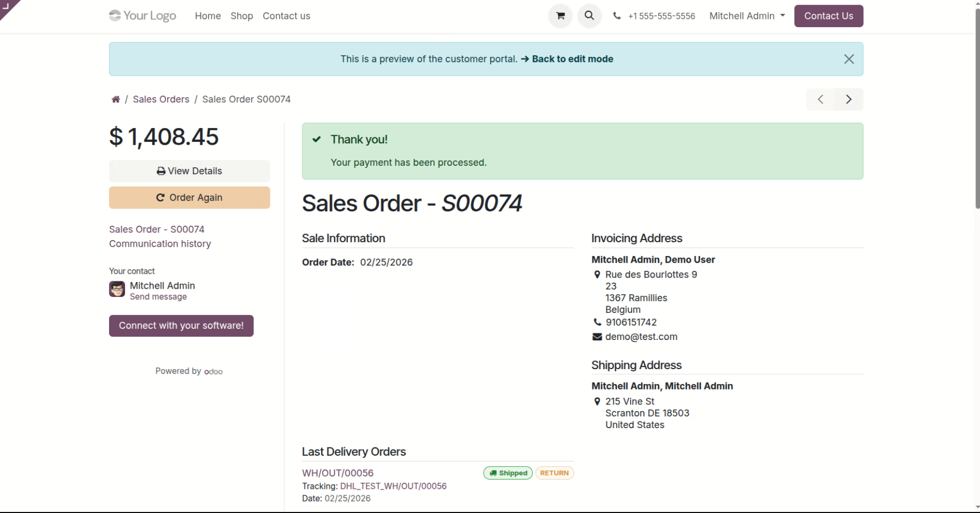This screenshot has height=513, width=980.
Task: Jump to Communication history section
Action: click(160, 244)
